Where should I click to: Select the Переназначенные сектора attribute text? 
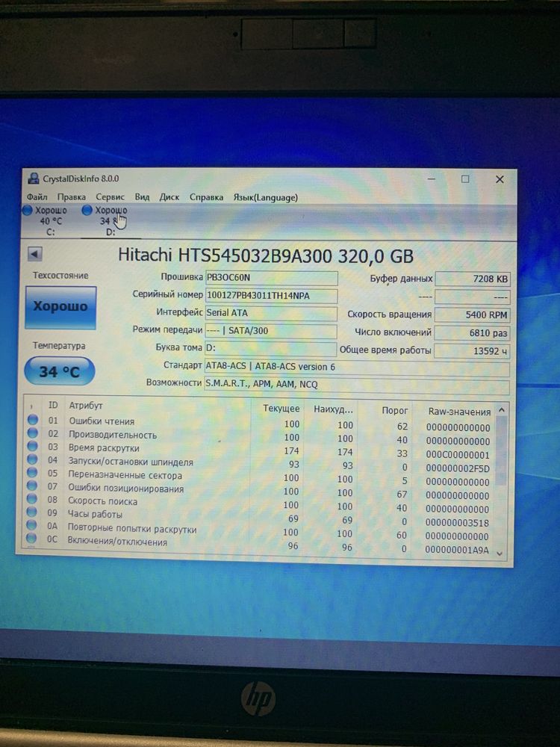pos(125,475)
